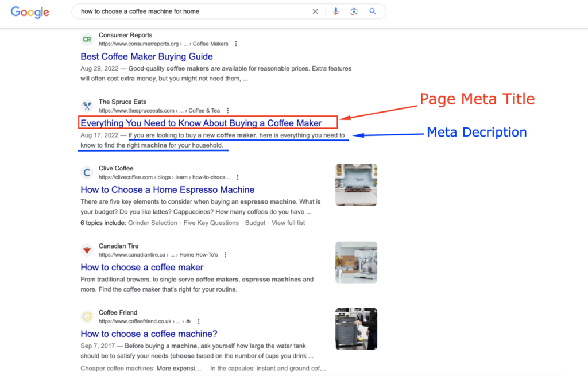Click the consumerreports.org URL breadcrumb

click(164, 44)
